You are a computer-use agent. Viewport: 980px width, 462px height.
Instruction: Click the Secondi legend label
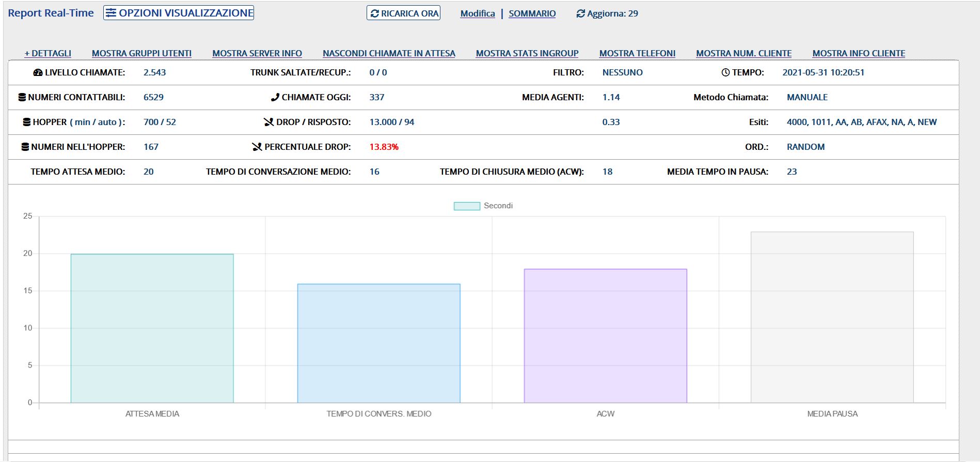click(498, 206)
